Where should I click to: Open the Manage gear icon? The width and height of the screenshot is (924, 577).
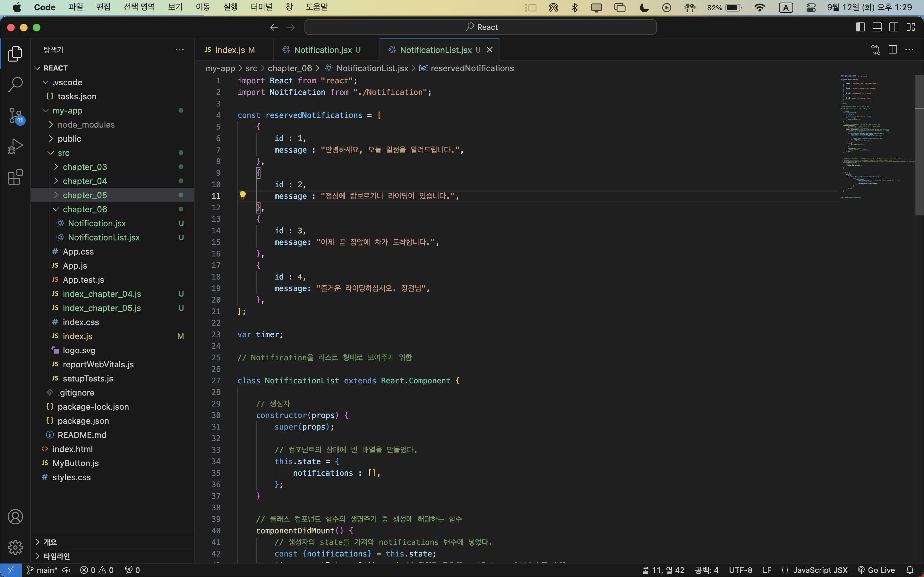[15, 547]
